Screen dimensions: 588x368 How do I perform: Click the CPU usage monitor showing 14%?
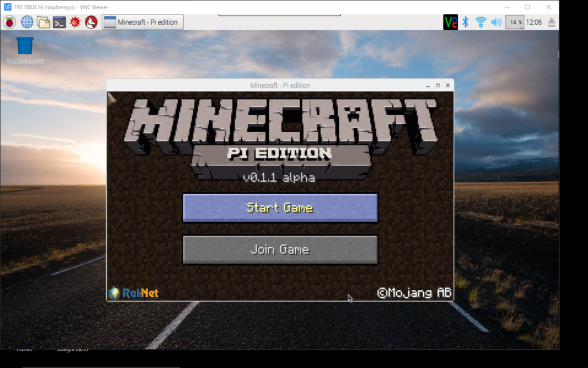coord(514,22)
